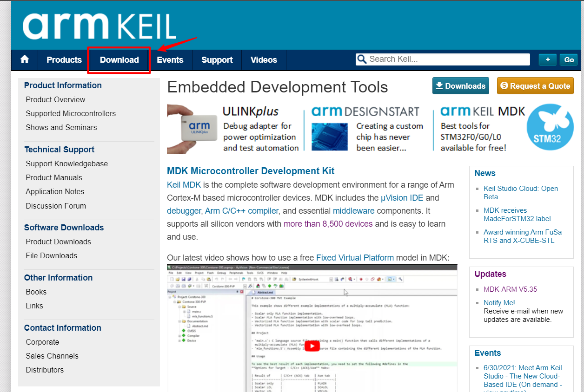Click the plus button beside search
The height and width of the screenshot is (392, 584).
[548, 59]
